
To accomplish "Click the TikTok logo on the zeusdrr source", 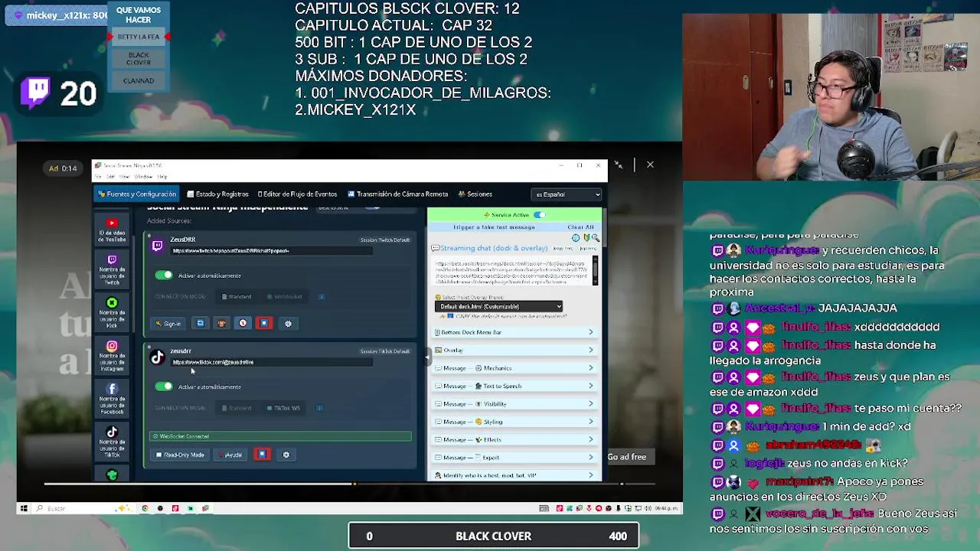I will (157, 357).
